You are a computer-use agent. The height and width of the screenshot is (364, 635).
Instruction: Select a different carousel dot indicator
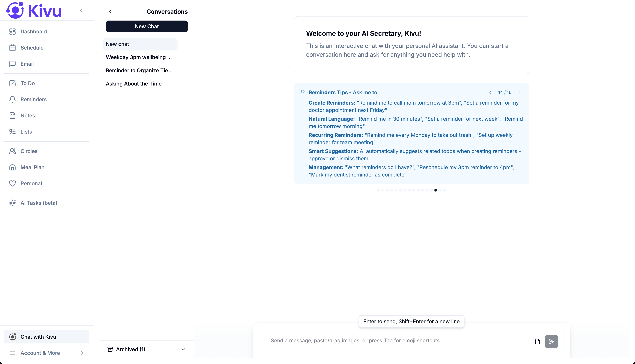379,190
